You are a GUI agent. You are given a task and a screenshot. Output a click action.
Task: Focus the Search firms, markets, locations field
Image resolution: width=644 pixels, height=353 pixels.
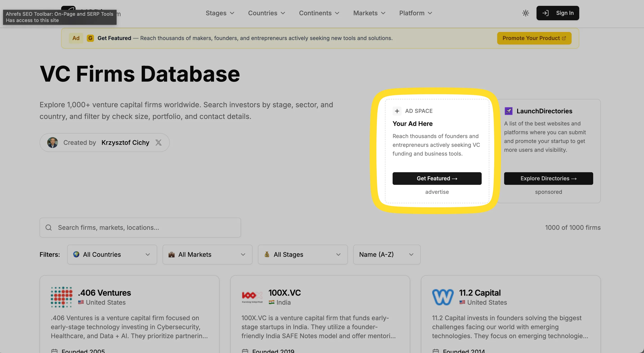point(148,228)
